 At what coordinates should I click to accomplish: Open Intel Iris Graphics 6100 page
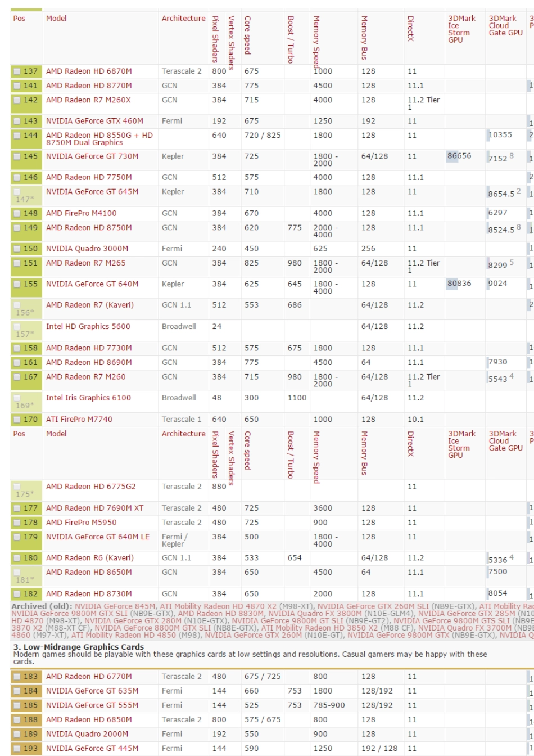88,398
